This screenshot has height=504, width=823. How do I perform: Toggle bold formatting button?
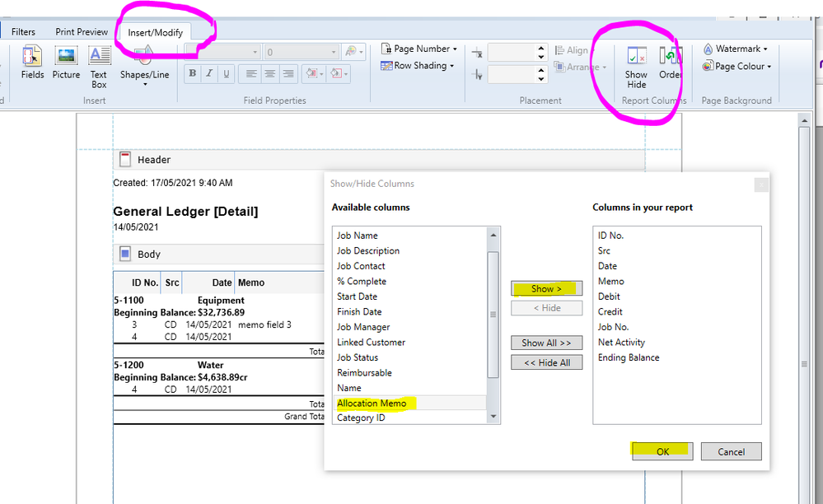pyautogui.click(x=193, y=73)
